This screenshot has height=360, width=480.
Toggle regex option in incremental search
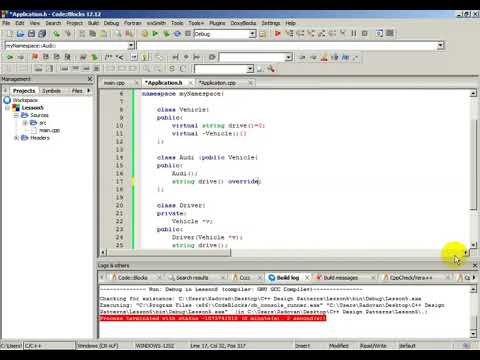pyautogui.click(x=356, y=57)
